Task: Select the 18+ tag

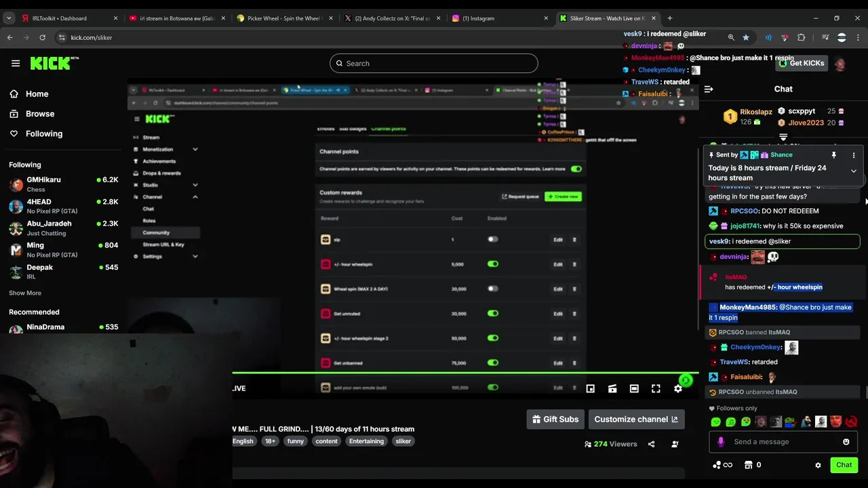Action: pos(270,441)
